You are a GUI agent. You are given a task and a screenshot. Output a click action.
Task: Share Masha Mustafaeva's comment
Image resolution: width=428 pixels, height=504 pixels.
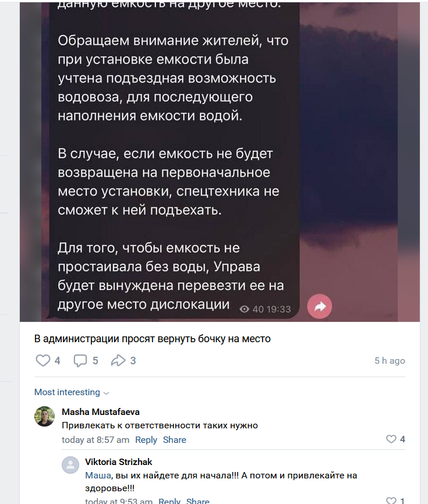(x=174, y=440)
